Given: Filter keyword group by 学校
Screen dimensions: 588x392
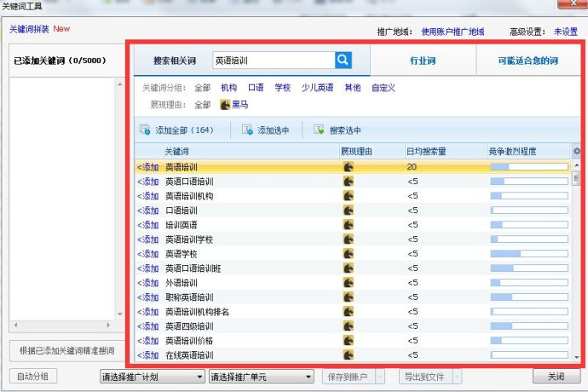Looking at the screenshot, I should coord(283,88).
